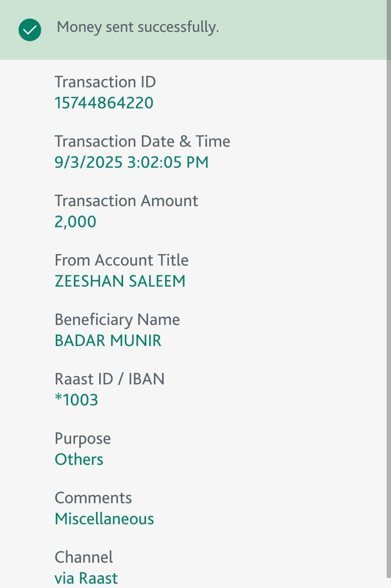Click the purpose value Others
The width and height of the screenshot is (391, 588).
[79, 459]
